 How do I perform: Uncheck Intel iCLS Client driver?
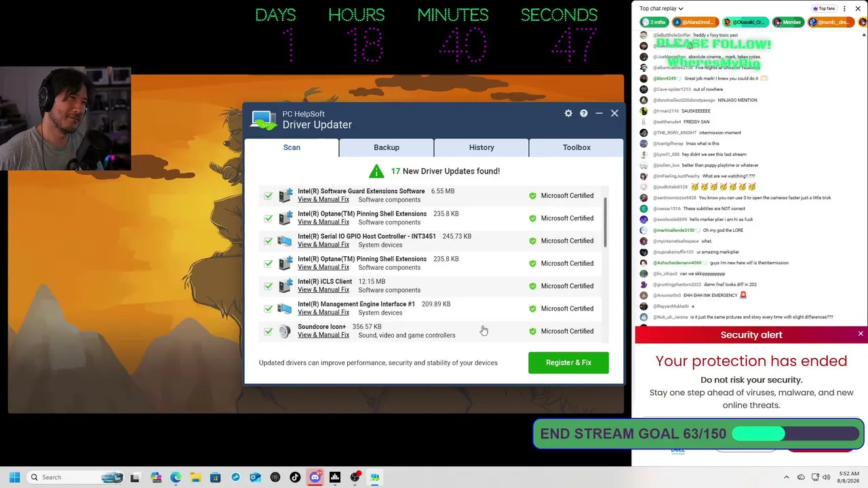click(x=269, y=286)
